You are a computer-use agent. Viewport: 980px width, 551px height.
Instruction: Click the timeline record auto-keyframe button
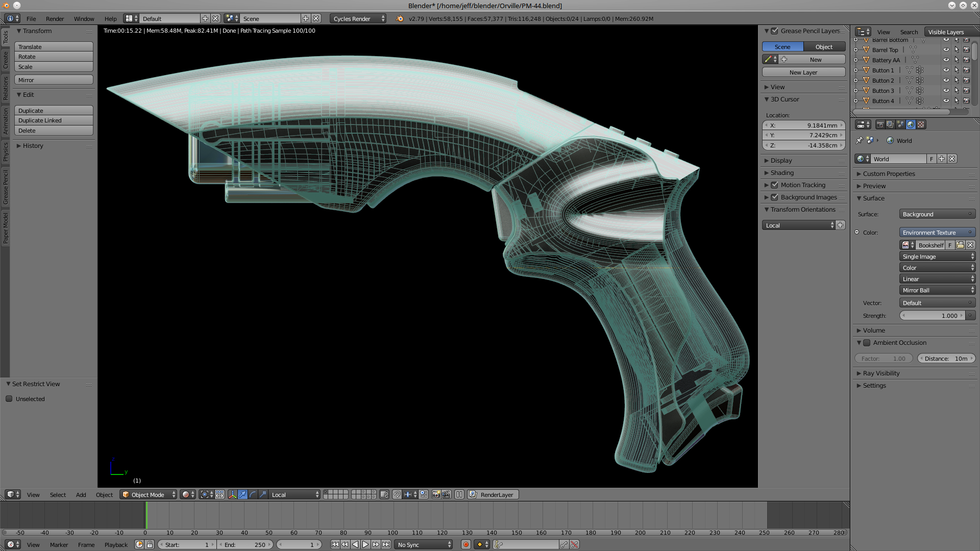pyautogui.click(x=465, y=544)
